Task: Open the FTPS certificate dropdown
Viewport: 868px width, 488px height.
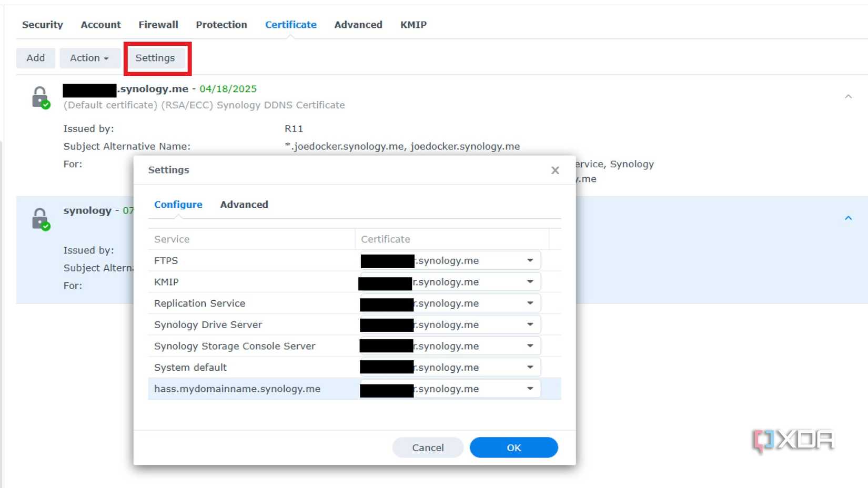Action: point(530,260)
